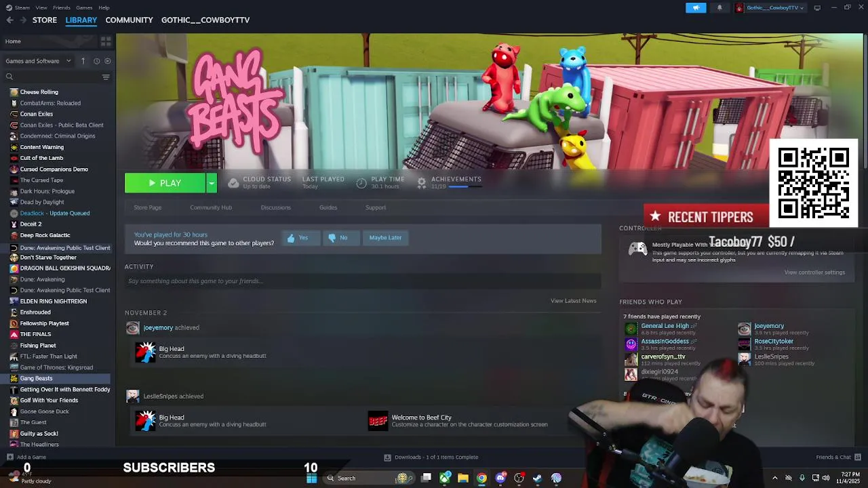Image resolution: width=868 pixels, height=488 pixels.
Task: Open the Games menu
Action: click(x=84, y=7)
